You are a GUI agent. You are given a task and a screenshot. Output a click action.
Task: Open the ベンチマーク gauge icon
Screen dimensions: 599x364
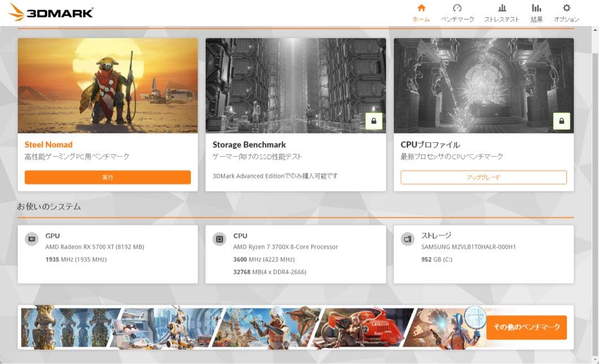point(457,8)
